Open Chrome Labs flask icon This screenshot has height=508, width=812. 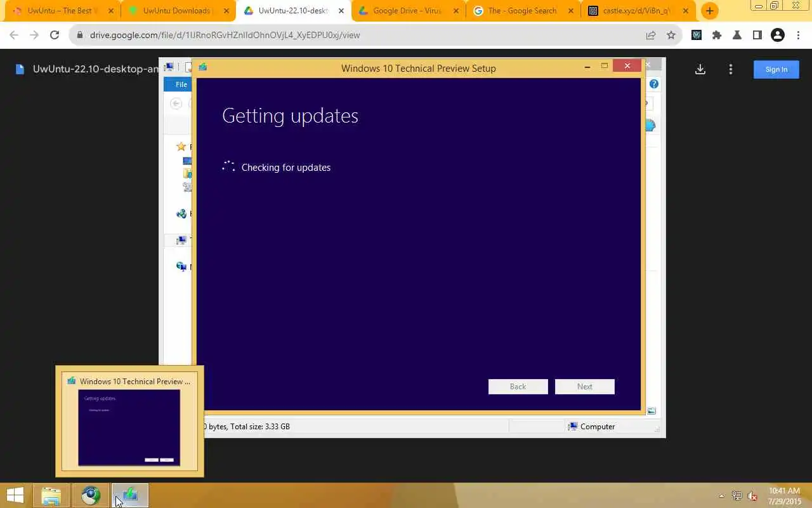[737, 35]
